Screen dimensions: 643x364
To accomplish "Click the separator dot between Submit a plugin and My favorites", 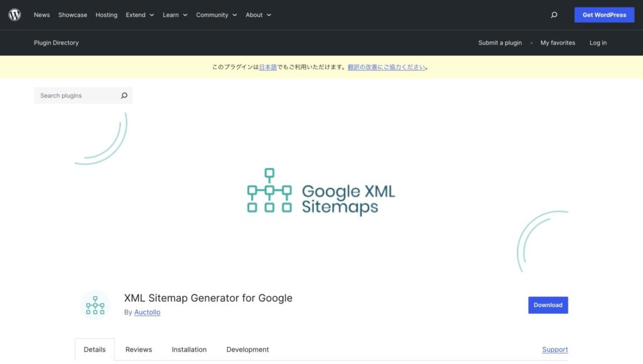I will click(531, 43).
